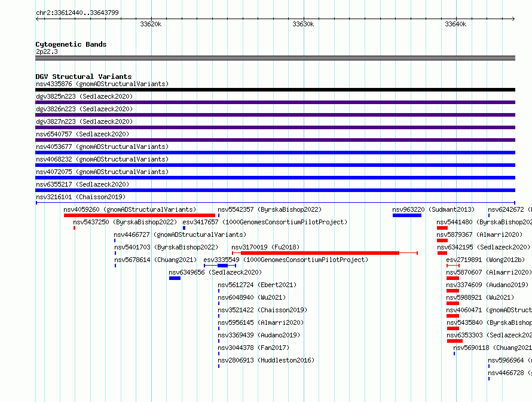Select the blue nsv6349656 Sedlazeck2020 block
Viewport: 532px width, 402px height.
(175, 278)
